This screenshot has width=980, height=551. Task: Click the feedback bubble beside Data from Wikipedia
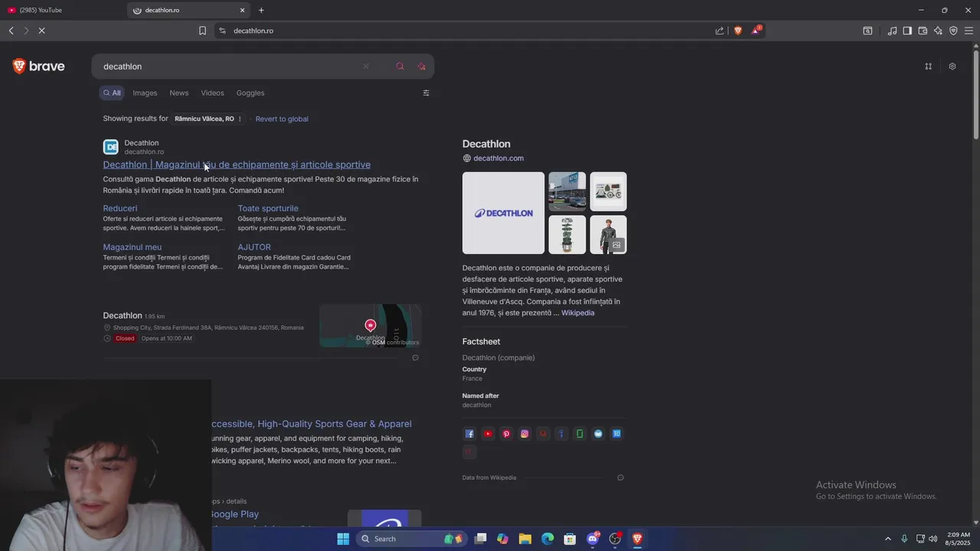[x=620, y=478]
